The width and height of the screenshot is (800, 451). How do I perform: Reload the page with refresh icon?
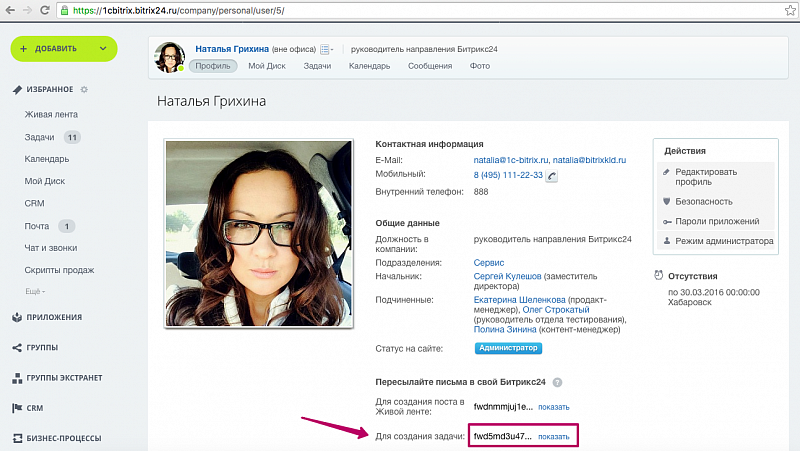coord(45,10)
